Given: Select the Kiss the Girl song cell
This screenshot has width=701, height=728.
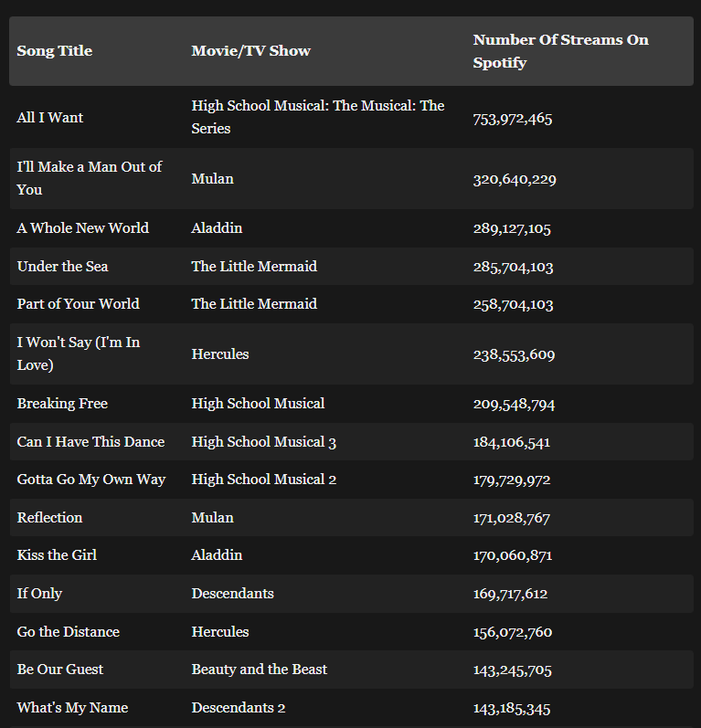Looking at the screenshot, I should [57, 555].
